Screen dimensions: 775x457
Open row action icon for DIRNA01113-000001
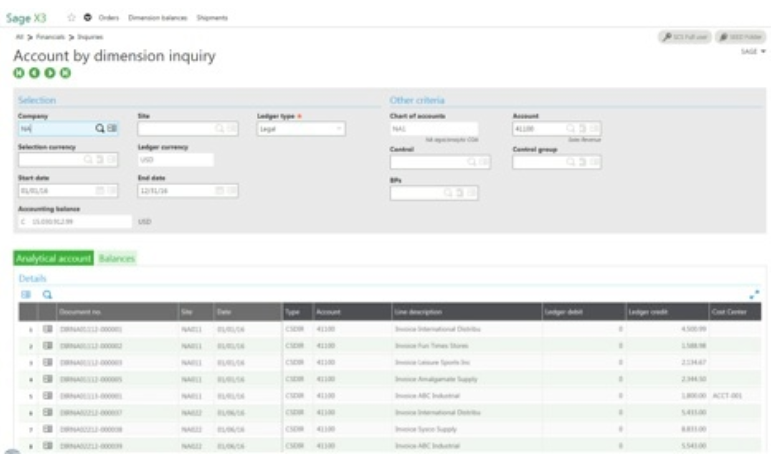tap(47, 396)
